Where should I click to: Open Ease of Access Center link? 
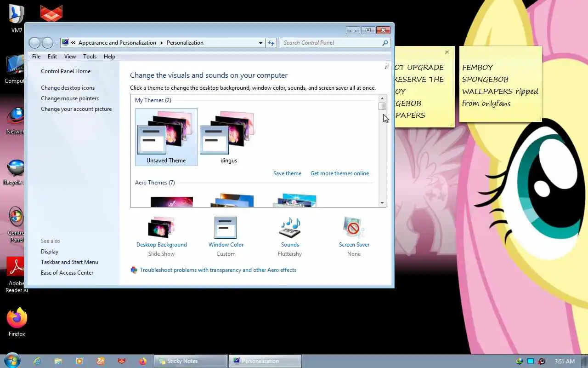click(67, 273)
